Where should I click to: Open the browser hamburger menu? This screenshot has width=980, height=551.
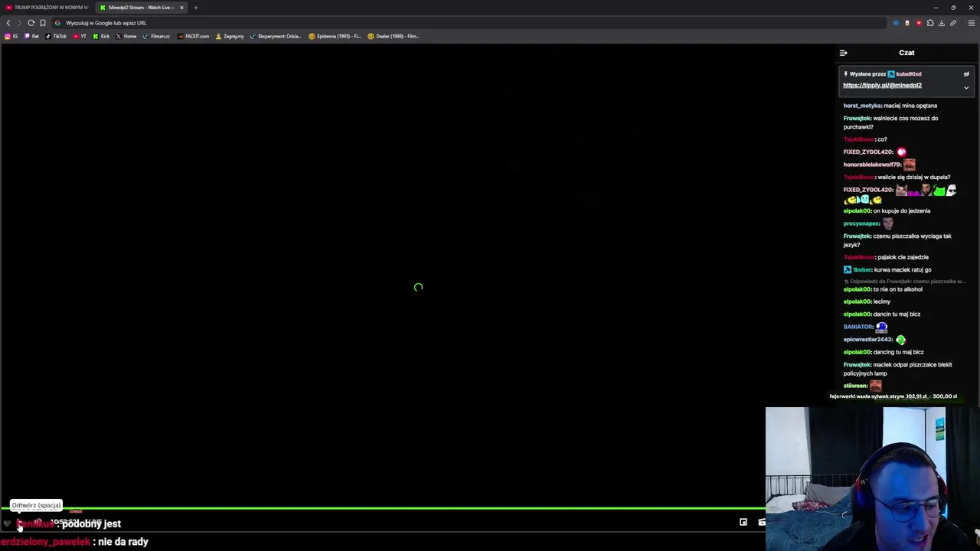972,23
